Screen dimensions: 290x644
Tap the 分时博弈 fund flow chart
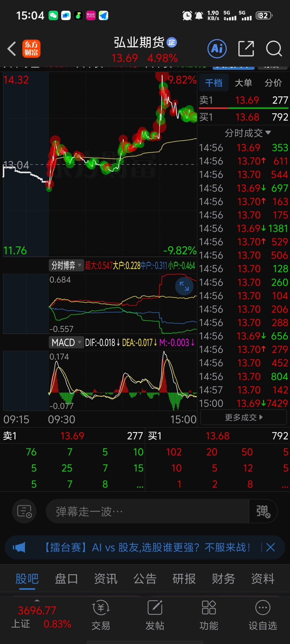(100, 304)
